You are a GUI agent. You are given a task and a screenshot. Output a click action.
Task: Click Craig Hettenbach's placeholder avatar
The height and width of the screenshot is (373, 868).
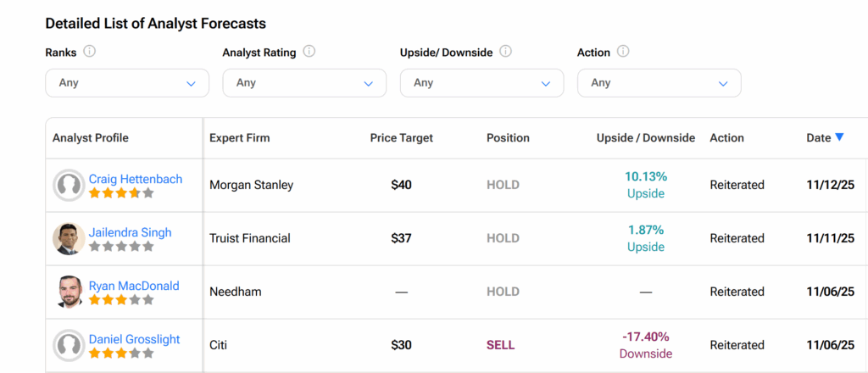[x=69, y=185]
